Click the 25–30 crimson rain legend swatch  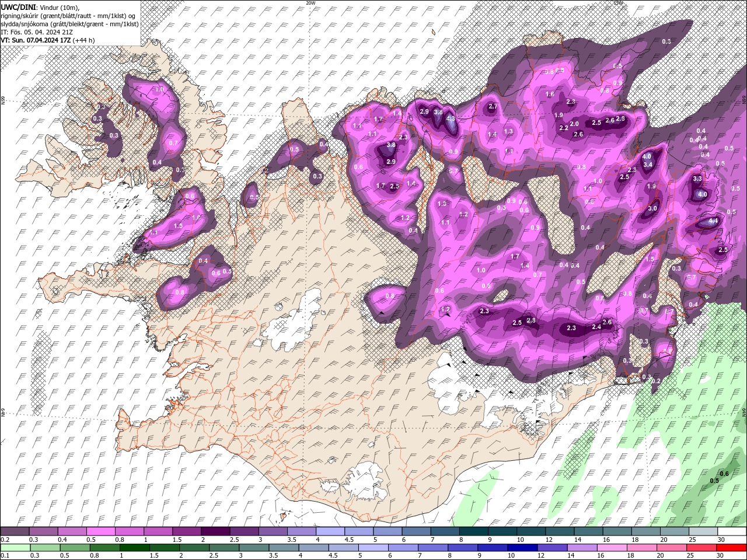click(x=702, y=548)
